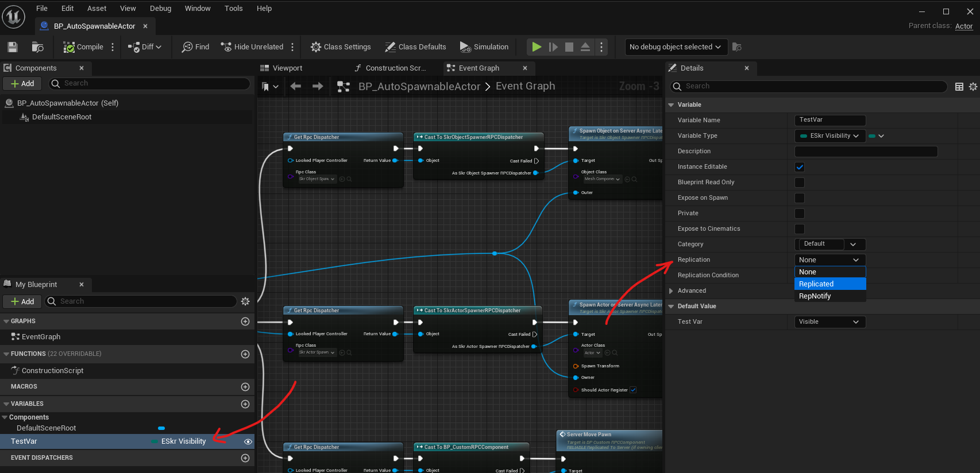Viewport: 980px width, 473px height.
Task: Open Class Defaults
Action: point(415,47)
